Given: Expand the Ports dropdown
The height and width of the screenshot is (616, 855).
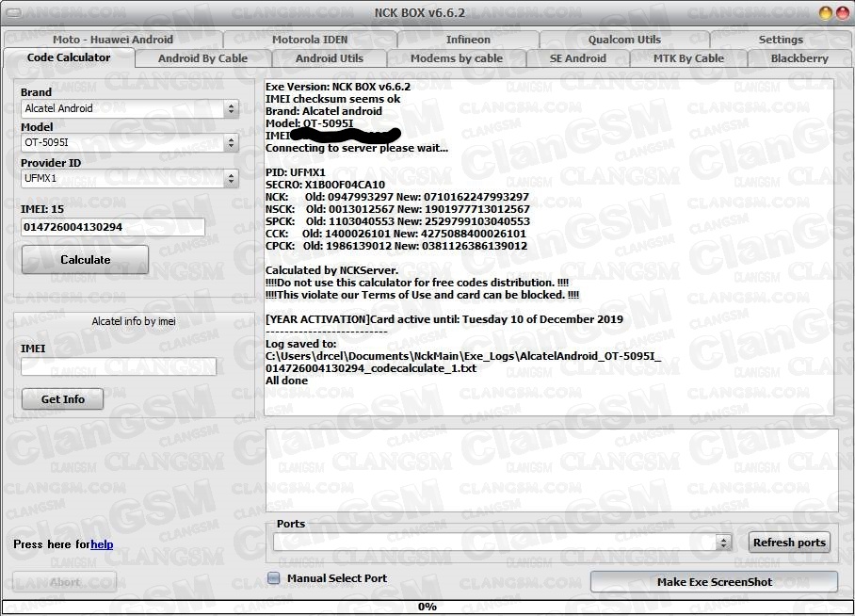Looking at the screenshot, I should coord(723,543).
